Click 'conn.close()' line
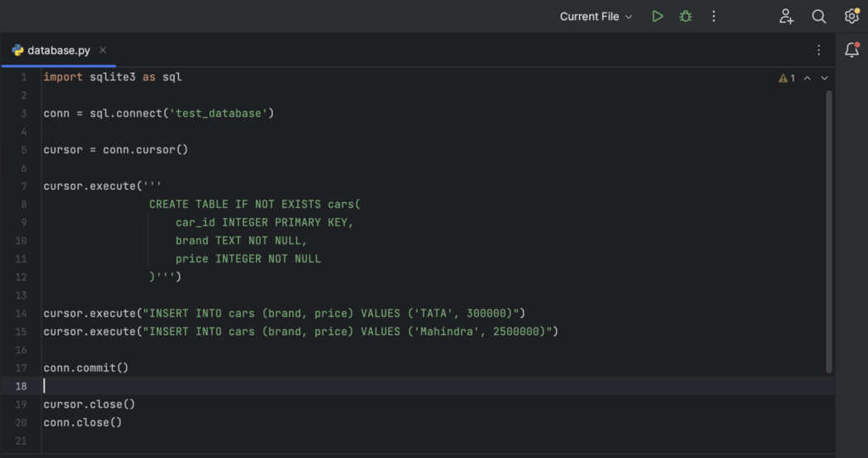 point(82,422)
